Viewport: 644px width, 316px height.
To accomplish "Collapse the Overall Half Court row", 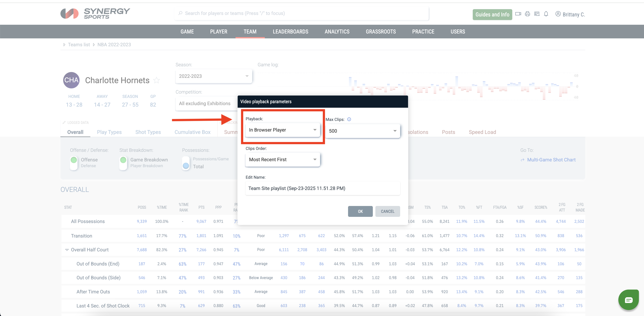I will [x=67, y=250].
